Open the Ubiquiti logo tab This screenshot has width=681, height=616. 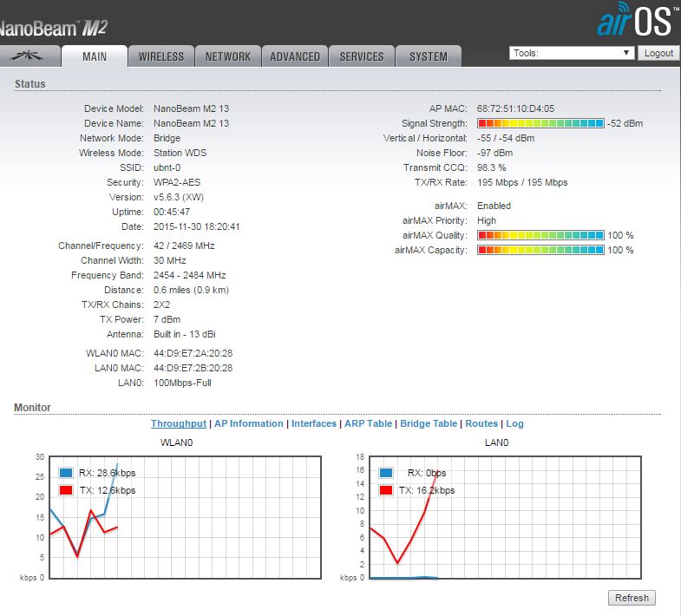(x=29, y=56)
